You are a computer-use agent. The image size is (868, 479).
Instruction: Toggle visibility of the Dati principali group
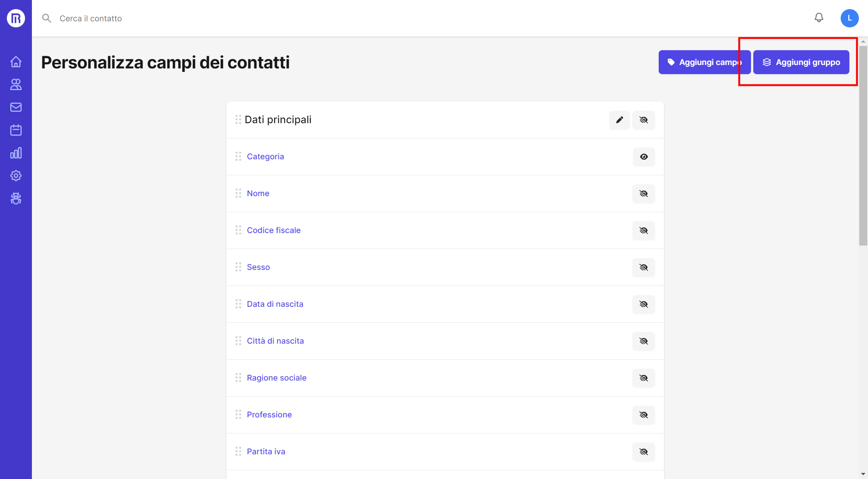click(x=643, y=120)
